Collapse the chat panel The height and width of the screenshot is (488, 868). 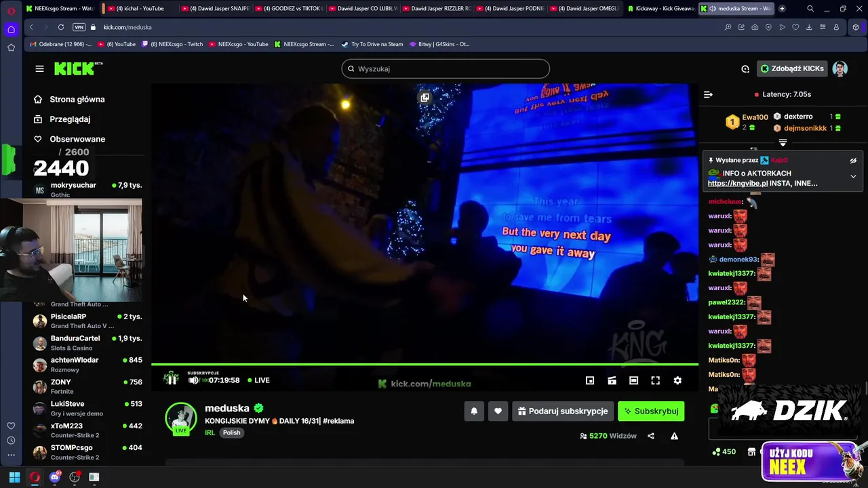point(708,94)
